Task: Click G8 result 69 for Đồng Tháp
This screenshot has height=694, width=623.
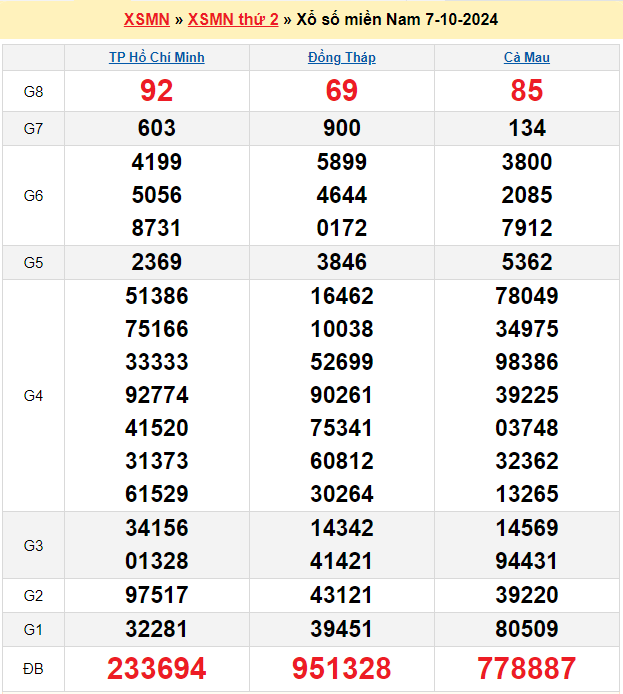Action: click(342, 91)
